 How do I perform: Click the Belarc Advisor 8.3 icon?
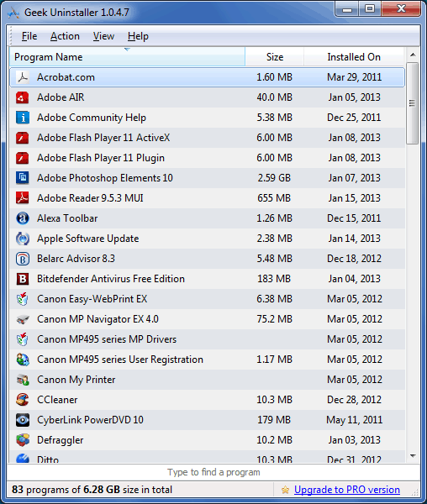click(x=23, y=259)
